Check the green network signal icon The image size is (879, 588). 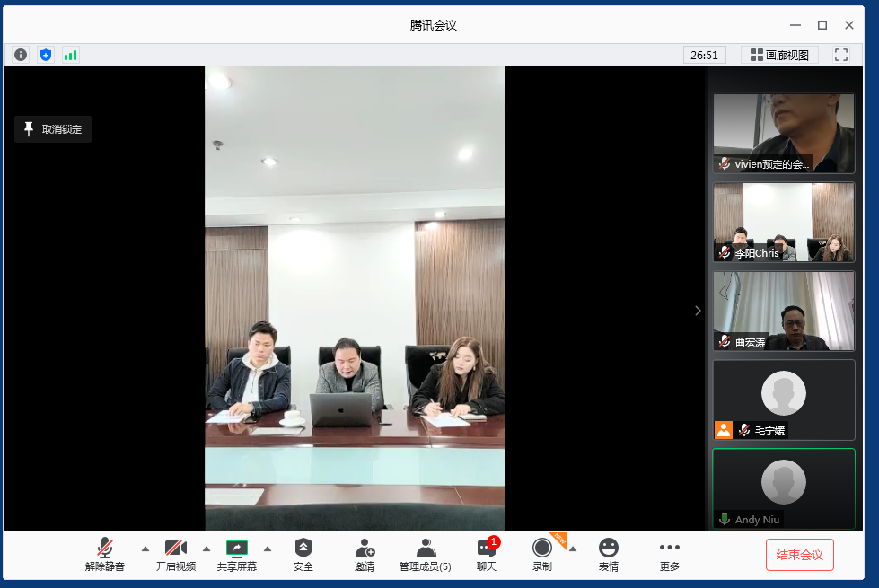click(x=70, y=55)
